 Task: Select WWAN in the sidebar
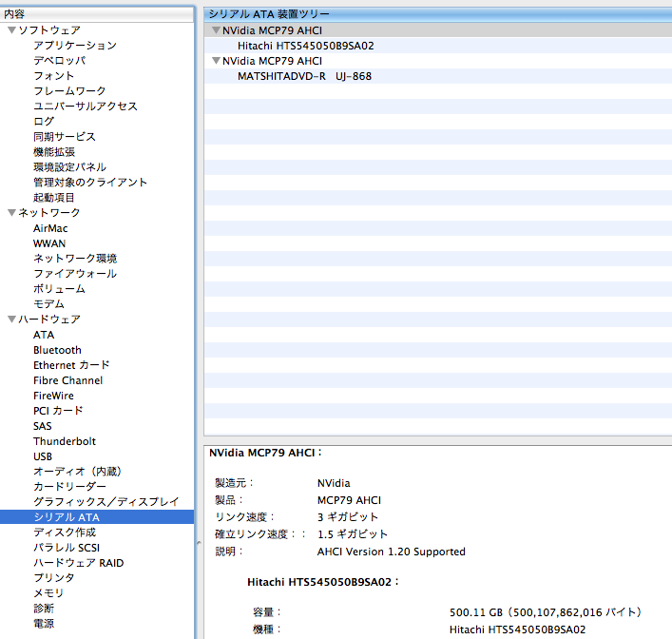pos(49,243)
